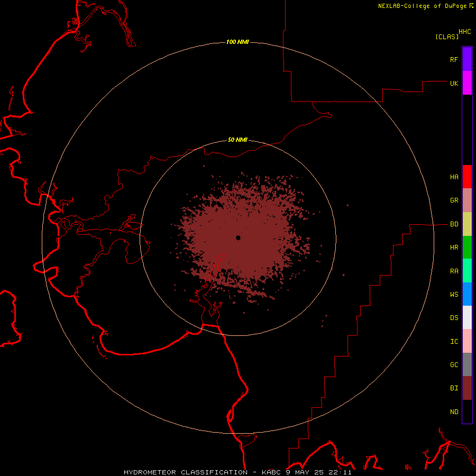The image size is (476, 476).
Task: Click the WS blue legend swatch
Action: pyautogui.click(x=467, y=294)
